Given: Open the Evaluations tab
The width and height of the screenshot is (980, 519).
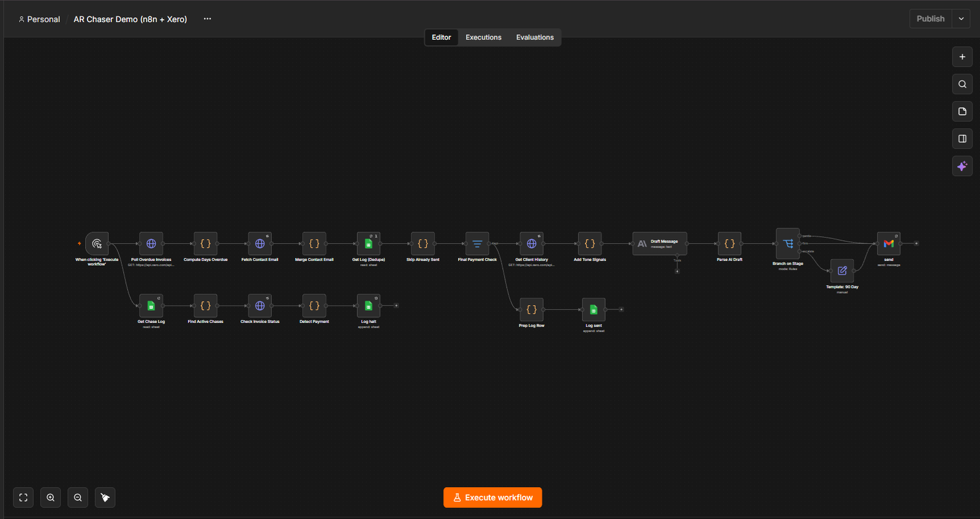Looking at the screenshot, I should point(535,37).
